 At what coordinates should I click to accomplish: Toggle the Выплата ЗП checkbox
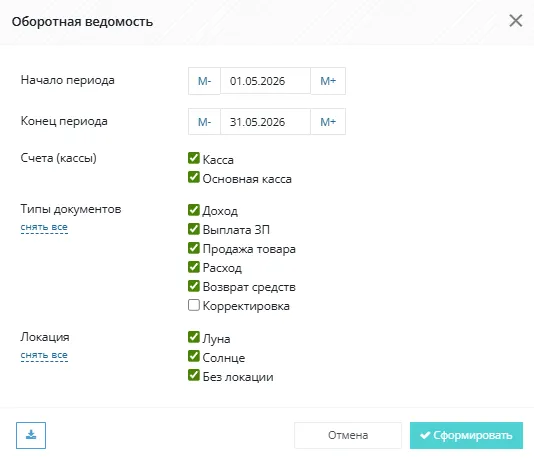[194, 229]
